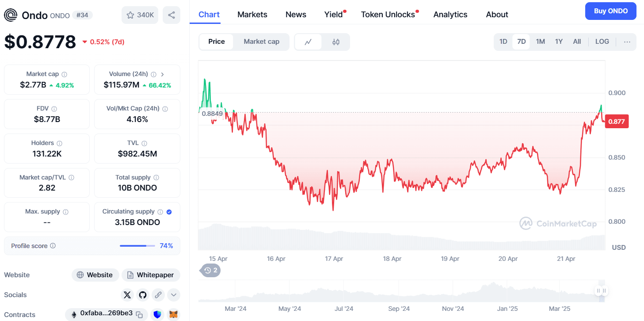Click the MetaMask fox icon
The image size is (644, 321).
point(174,314)
